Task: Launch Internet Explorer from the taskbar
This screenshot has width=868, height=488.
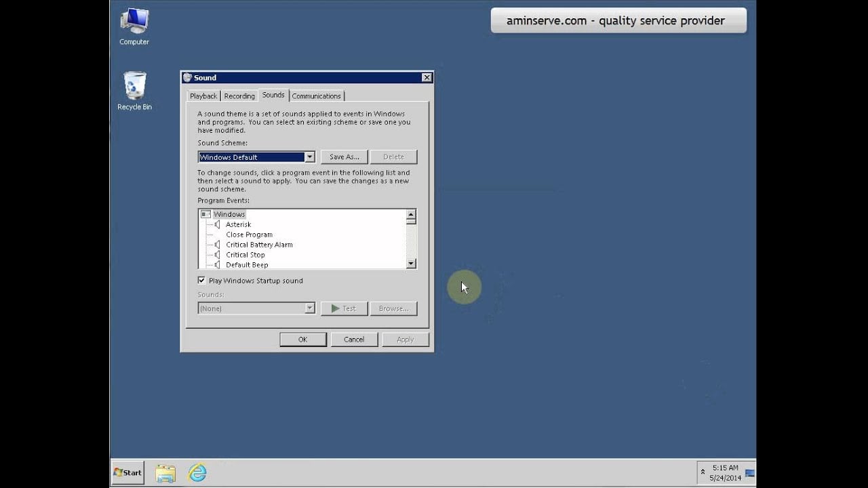Action: (x=197, y=472)
